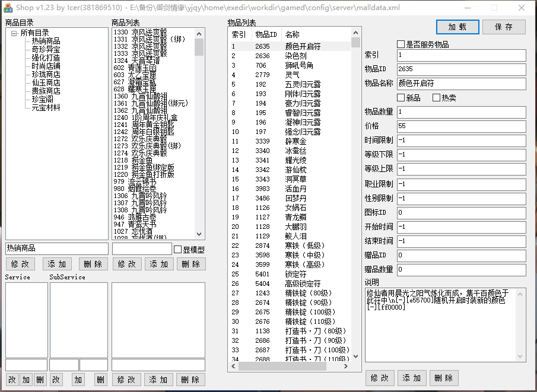Sort by 物品ID column header

[x=266, y=34]
